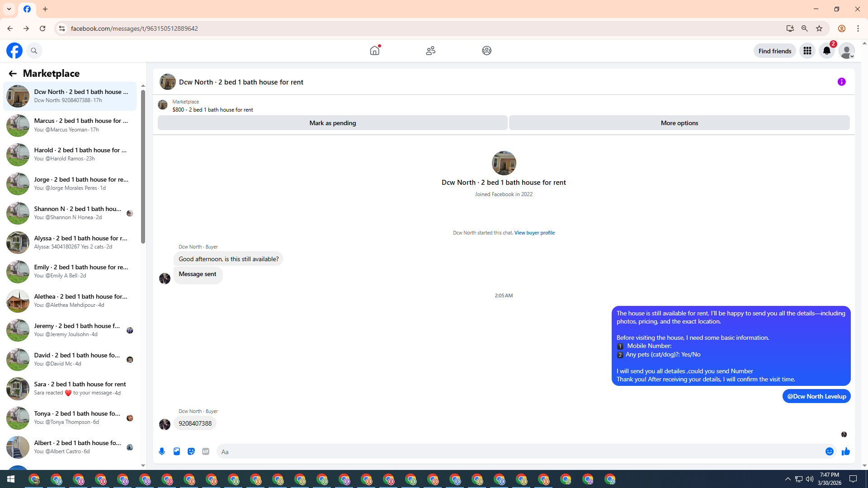Open the Facebook apps grid menu
The height and width of the screenshot is (488, 868).
[x=807, y=51]
